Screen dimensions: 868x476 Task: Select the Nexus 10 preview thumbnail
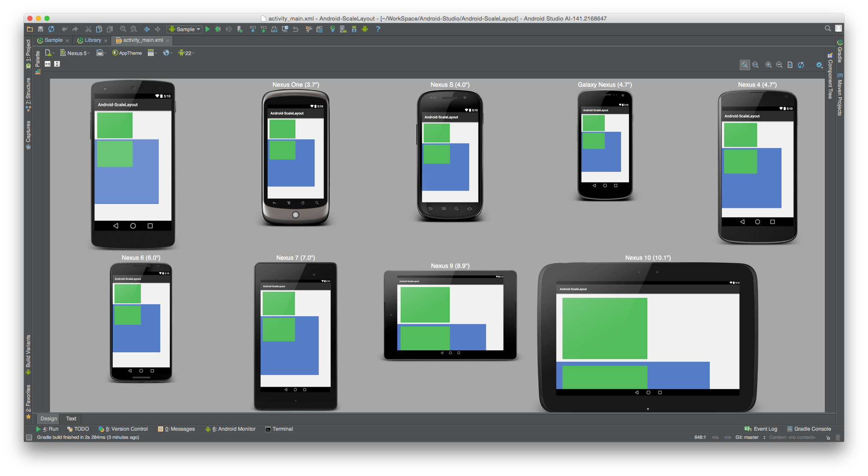click(x=648, y=337)
